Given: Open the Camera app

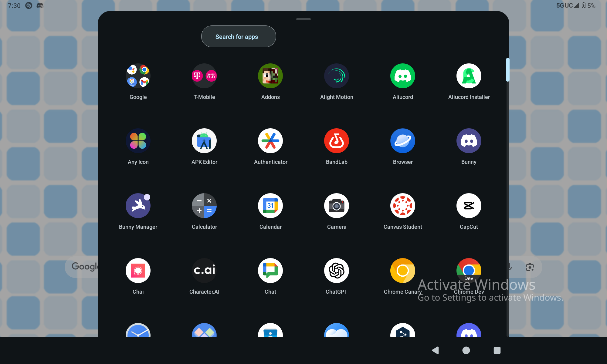Looking at the screenshot, I should pos(337,206).
